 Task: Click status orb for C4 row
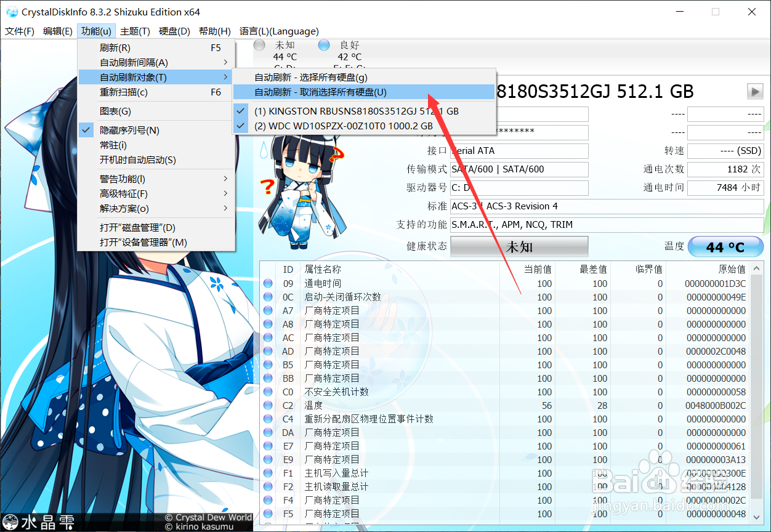(268, 419)
